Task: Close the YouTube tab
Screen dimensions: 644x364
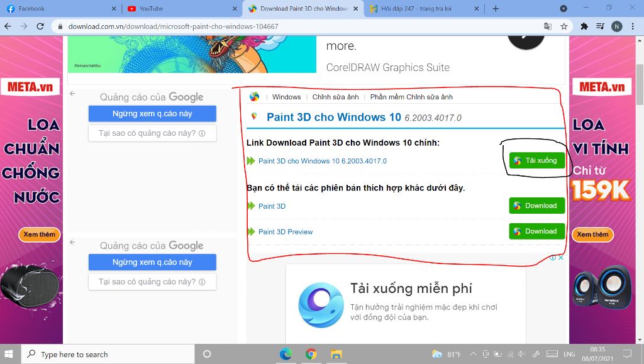Action: point(235,9)
